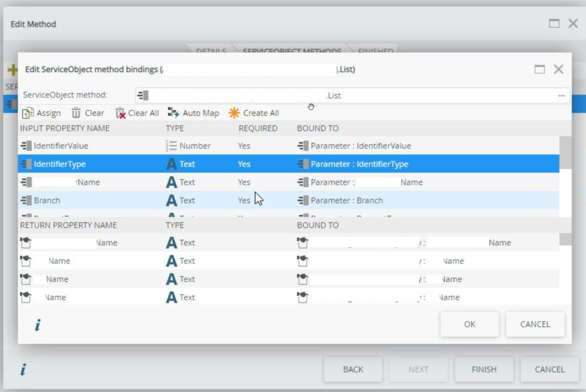The image size is (586, 392).
Task: Click Parameter : IdentifierType binding
Action: point(359,164)
